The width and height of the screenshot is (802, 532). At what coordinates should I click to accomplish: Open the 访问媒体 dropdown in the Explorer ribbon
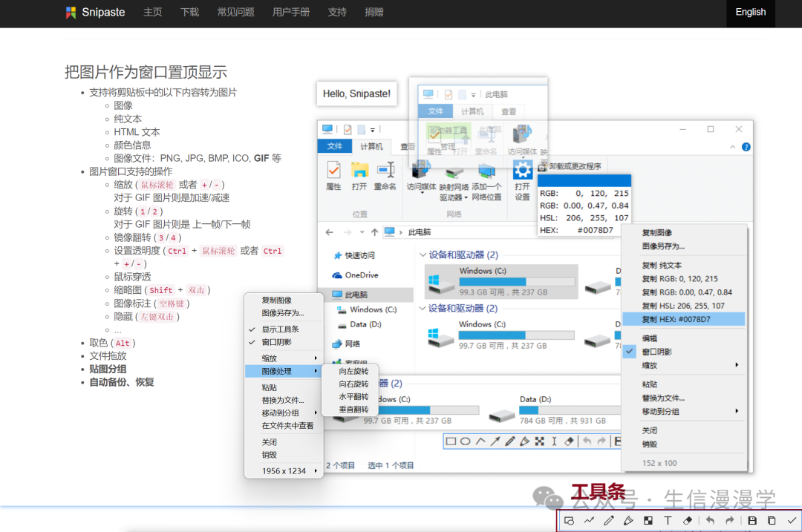pos(422,194)
